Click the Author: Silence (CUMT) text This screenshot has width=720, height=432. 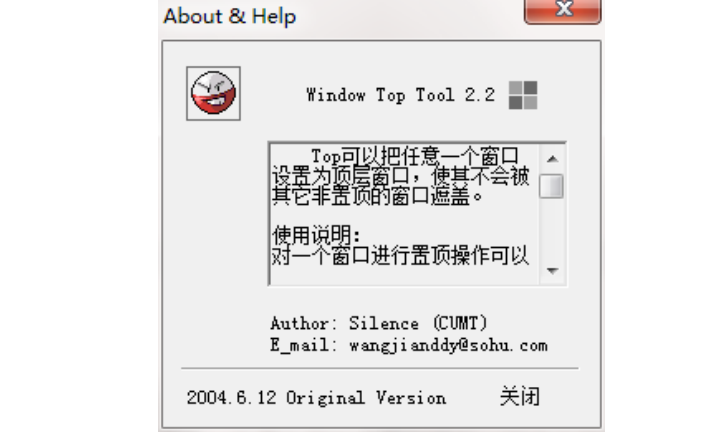[379, 323]
